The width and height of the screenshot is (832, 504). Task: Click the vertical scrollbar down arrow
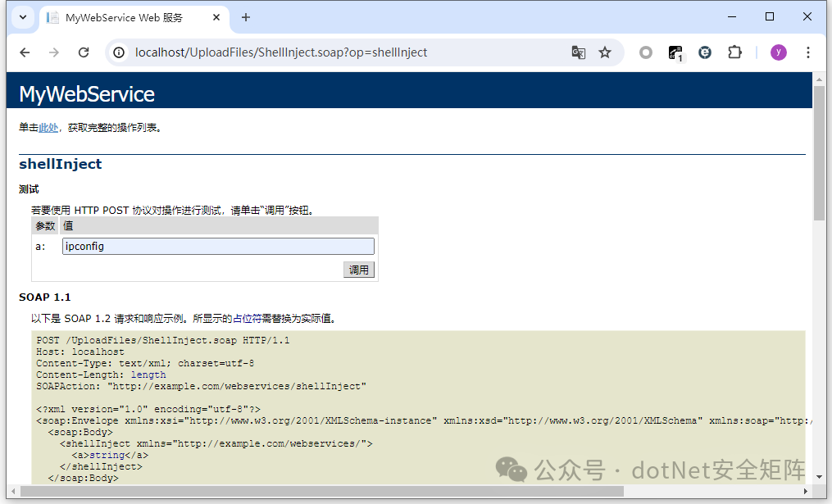(x=819, y=476)
